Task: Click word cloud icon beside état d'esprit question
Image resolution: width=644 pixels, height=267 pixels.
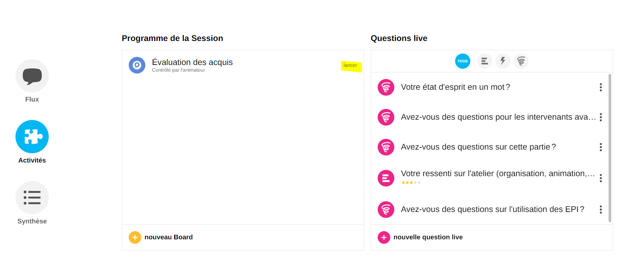Action: pos(386,88)
